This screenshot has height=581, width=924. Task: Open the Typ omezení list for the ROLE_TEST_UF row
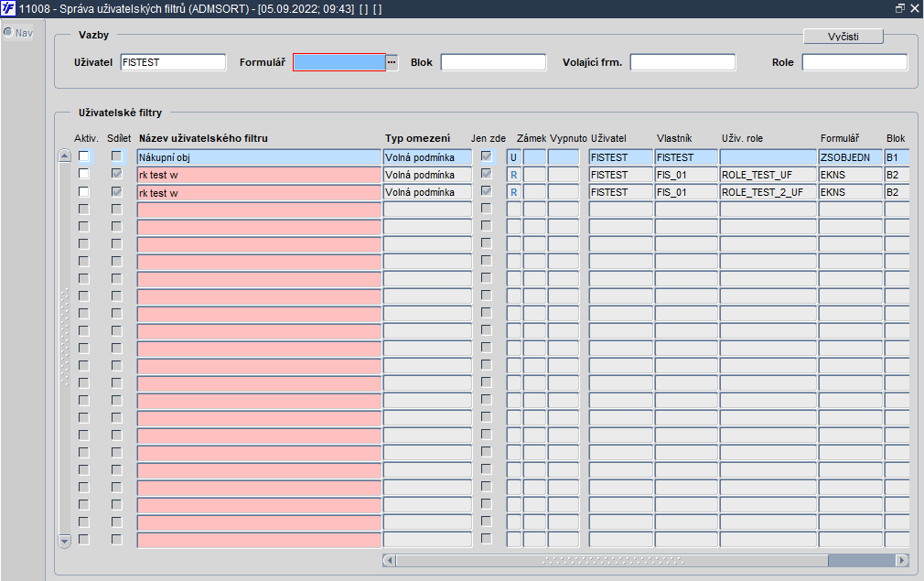click(428, 175)
